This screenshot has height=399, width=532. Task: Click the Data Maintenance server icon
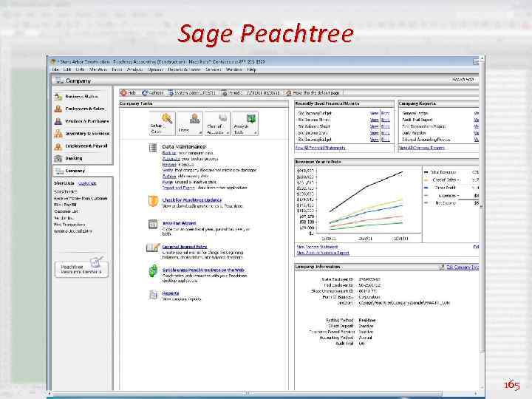(153, 148)
